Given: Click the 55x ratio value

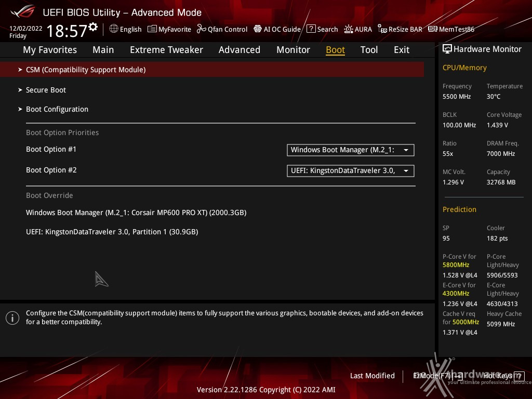Looking at the screenshot, I should click(448, 154).
